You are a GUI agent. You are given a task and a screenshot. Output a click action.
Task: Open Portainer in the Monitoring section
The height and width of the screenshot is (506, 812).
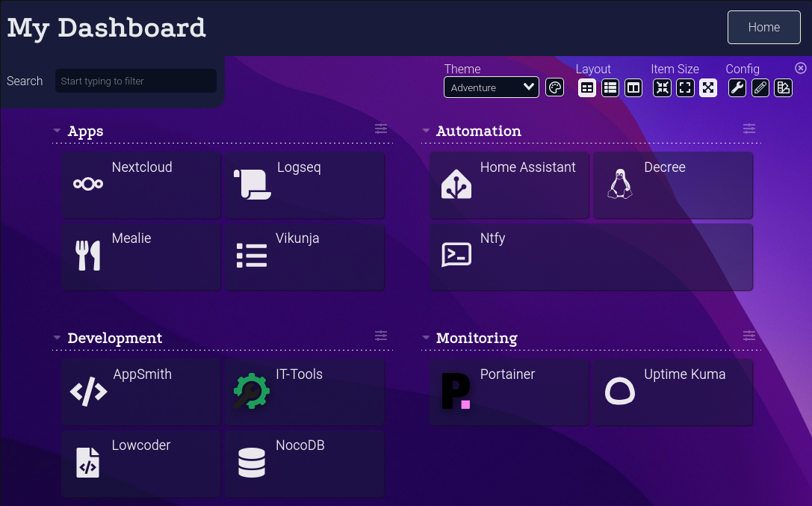(x=509, y=392)
